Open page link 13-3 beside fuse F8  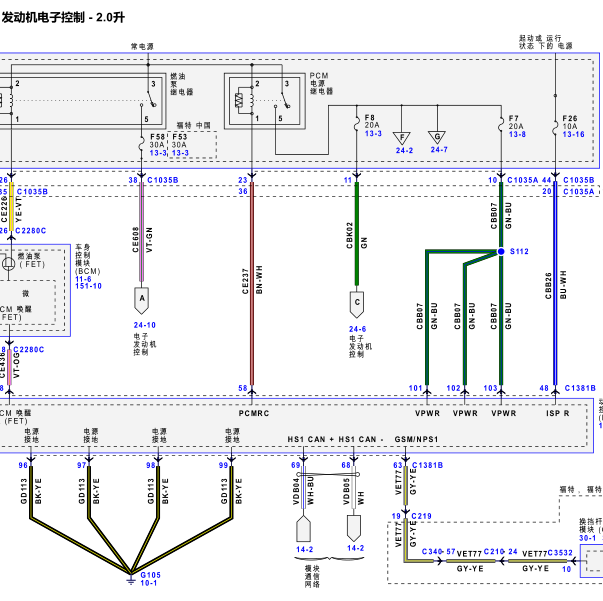point(373,133)
